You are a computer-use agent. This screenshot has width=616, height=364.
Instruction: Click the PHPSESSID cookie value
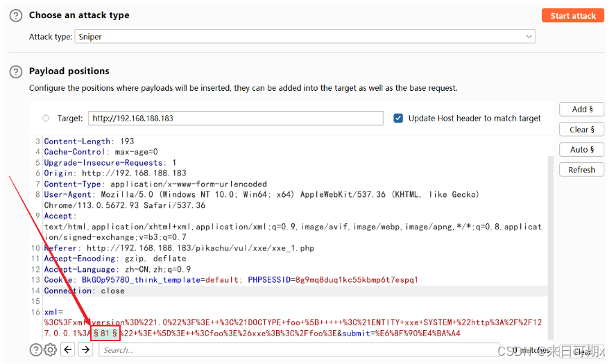357,280
